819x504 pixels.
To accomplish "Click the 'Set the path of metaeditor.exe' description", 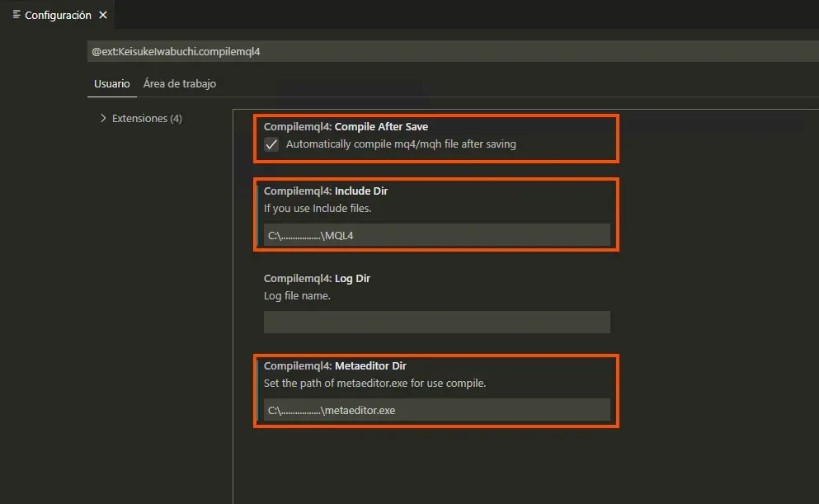I will (x=375, y=383).
